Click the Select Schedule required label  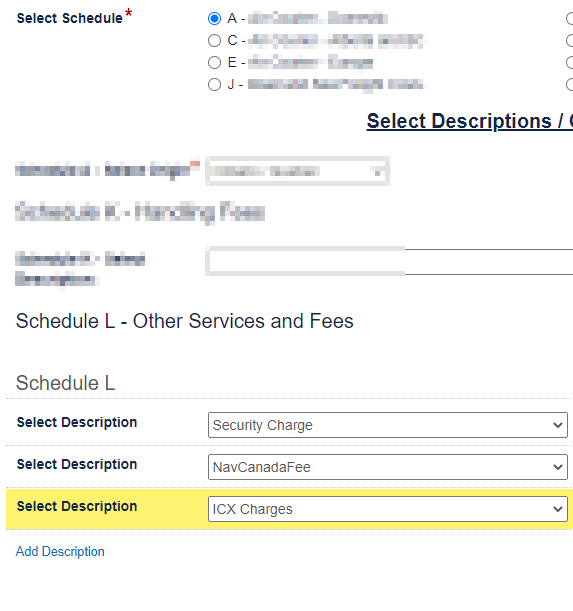(x=74, y=17)
